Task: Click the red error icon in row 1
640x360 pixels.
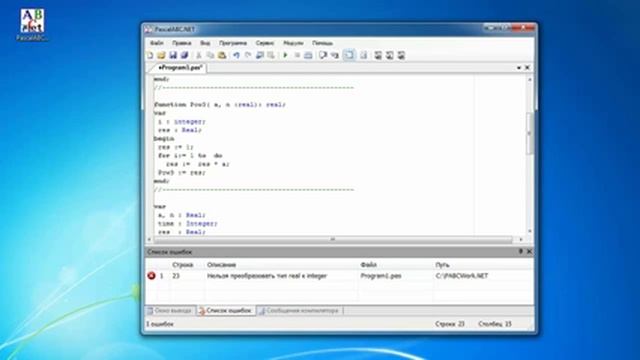Action: pyautogui.click(x=151, y=276)
